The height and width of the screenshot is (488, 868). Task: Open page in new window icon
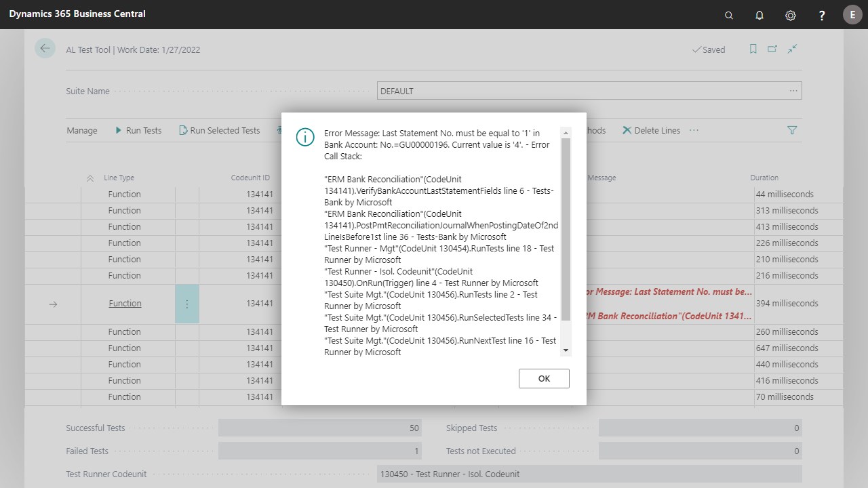click(x=772, y=49)
